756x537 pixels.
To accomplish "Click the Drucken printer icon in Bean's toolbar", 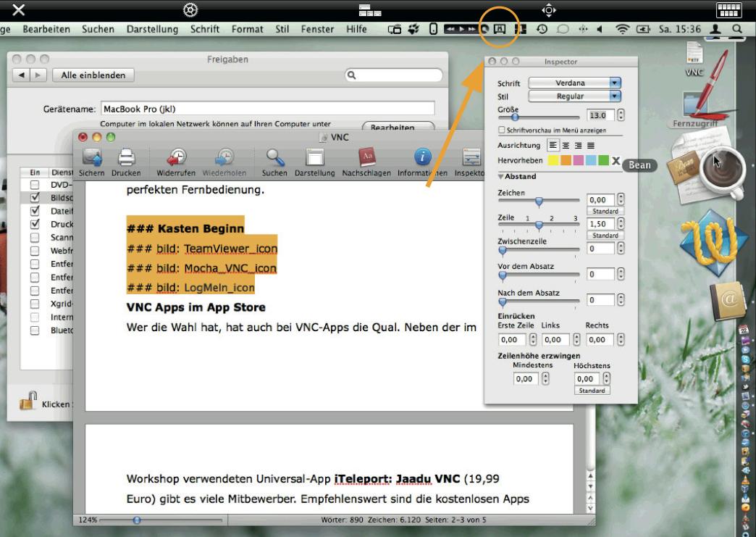I will 126,157.
